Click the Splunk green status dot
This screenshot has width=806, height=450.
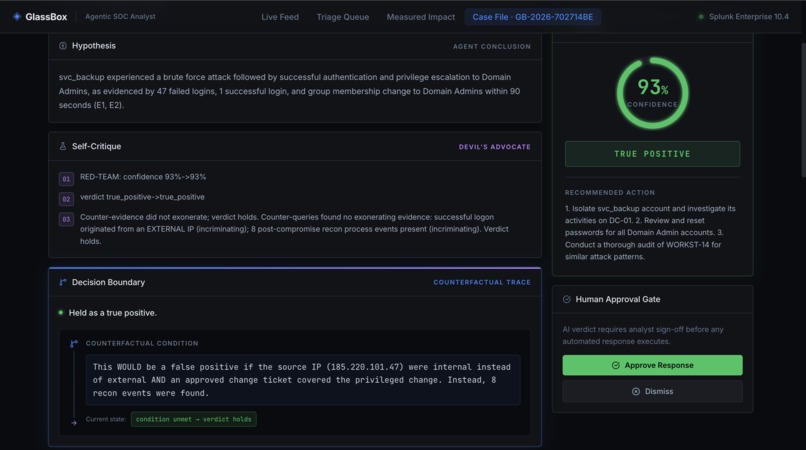[x=701, y=16]
